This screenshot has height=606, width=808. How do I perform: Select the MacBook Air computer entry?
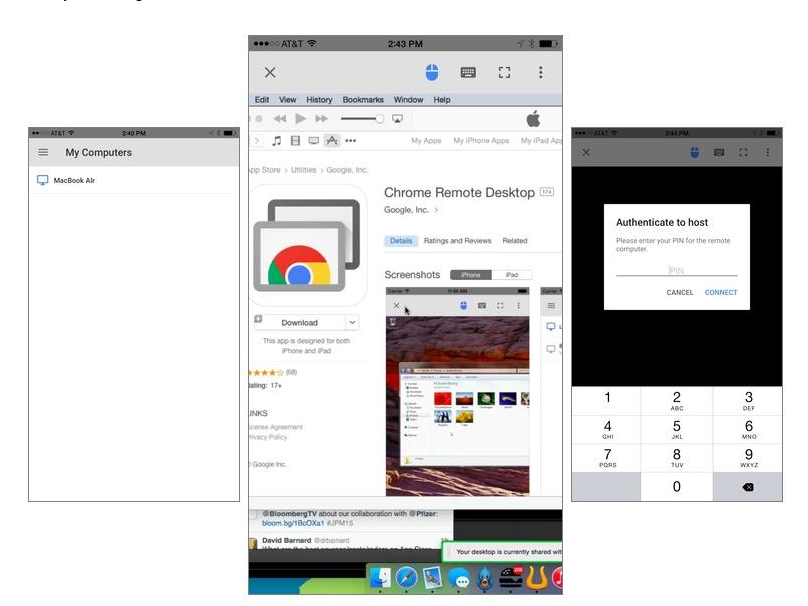click(134, 180)
